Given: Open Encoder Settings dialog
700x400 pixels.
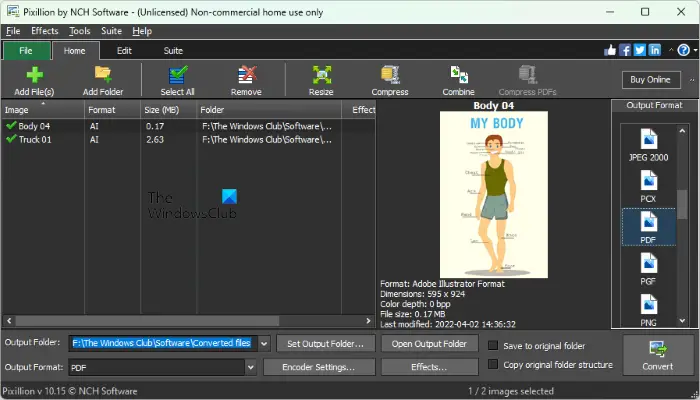Looking at the screenshot, I should click(x=318, y=367).
